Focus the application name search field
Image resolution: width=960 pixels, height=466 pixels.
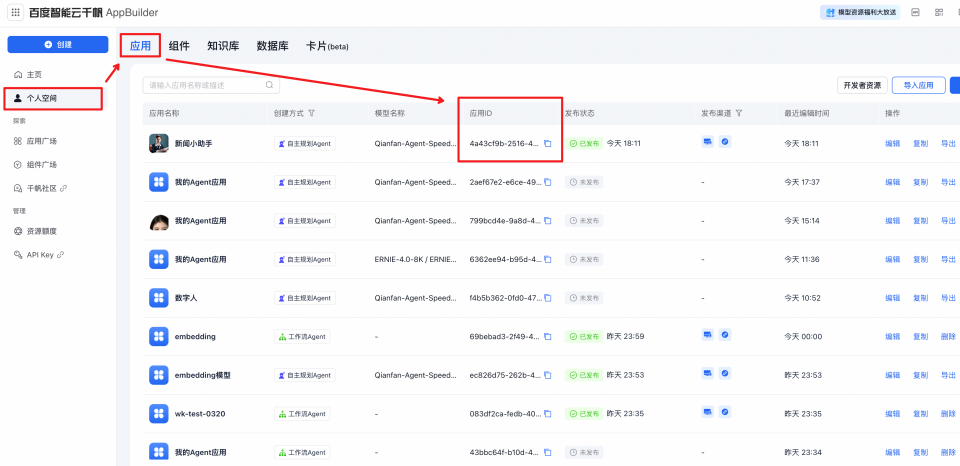point(211,85)
